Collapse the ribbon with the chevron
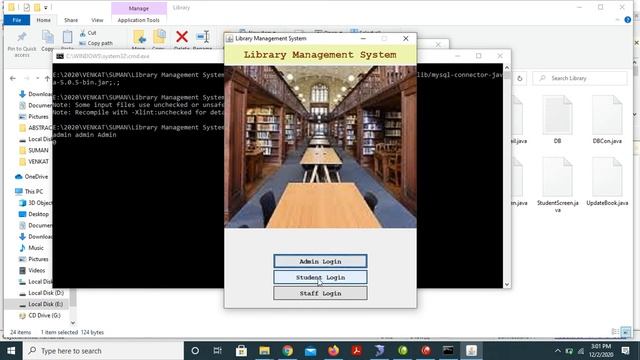The width and height of the screenshot is (640, 360). coord(618,20)
